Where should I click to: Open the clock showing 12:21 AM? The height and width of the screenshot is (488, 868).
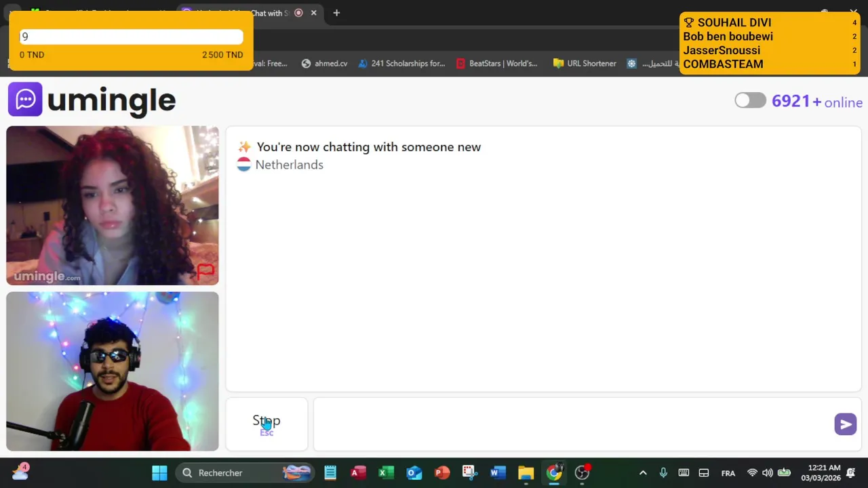tap(821, 473)
